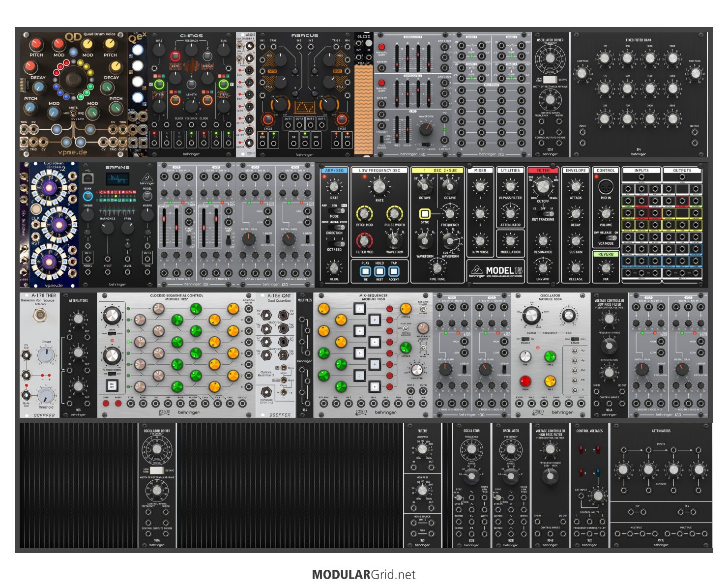The height and width of the screenshot is (585, 728).
Task: Click the QD Quad Drum Voice center encoder
Action: [74, 79]
